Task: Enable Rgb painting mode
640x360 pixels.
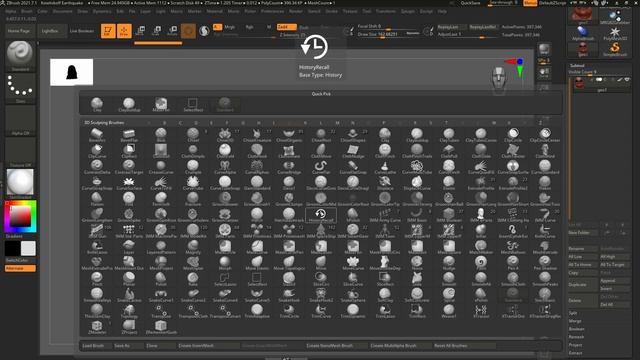Action: click(249, 27)
